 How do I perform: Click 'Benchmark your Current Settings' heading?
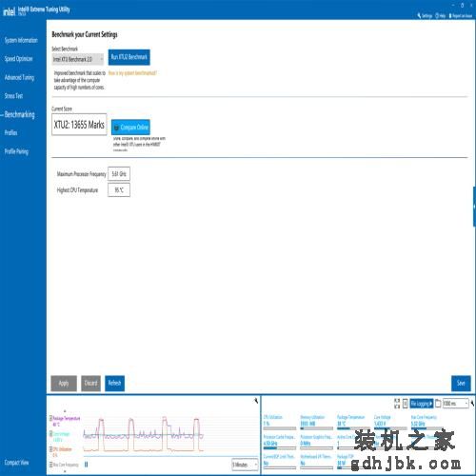click(85, 34)
